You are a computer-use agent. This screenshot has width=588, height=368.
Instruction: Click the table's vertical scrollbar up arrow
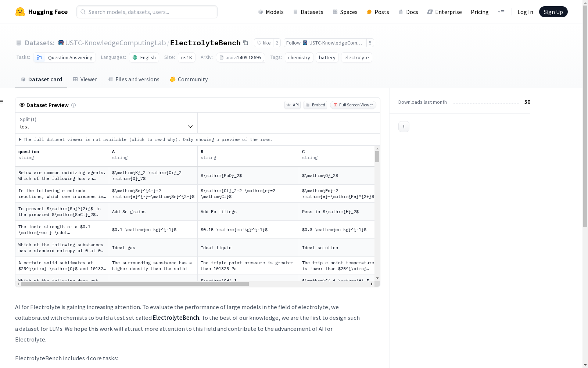click(377, 149)
